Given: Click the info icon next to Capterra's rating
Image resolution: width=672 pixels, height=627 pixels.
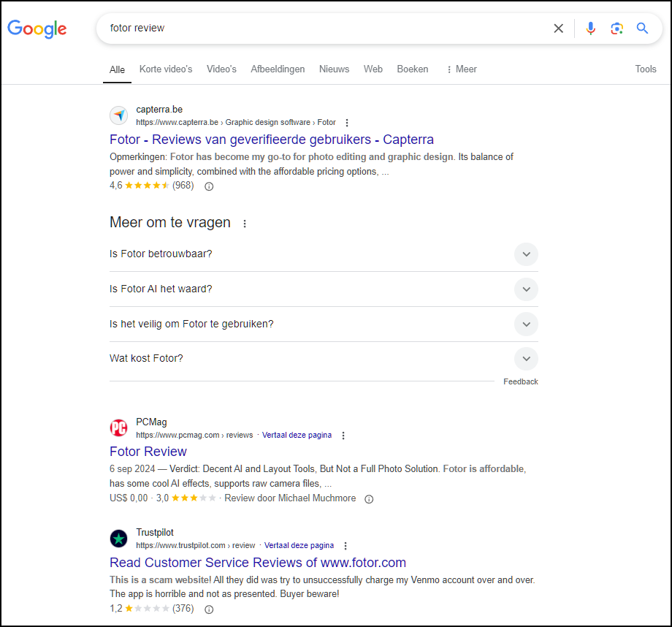Looking at the screenshot, I should tap(209, 186).
